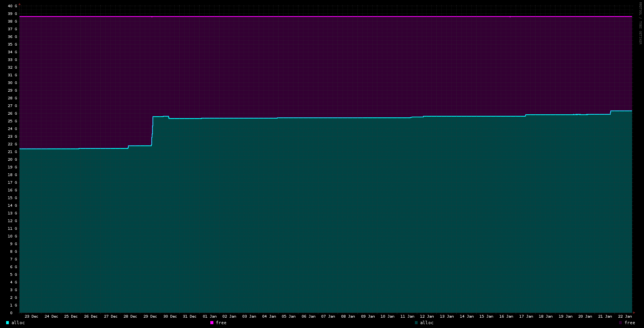Click the RRDTOOL / TOBI OETIKER watermark
The image size is (644, 328).
[x=640, y=23]
